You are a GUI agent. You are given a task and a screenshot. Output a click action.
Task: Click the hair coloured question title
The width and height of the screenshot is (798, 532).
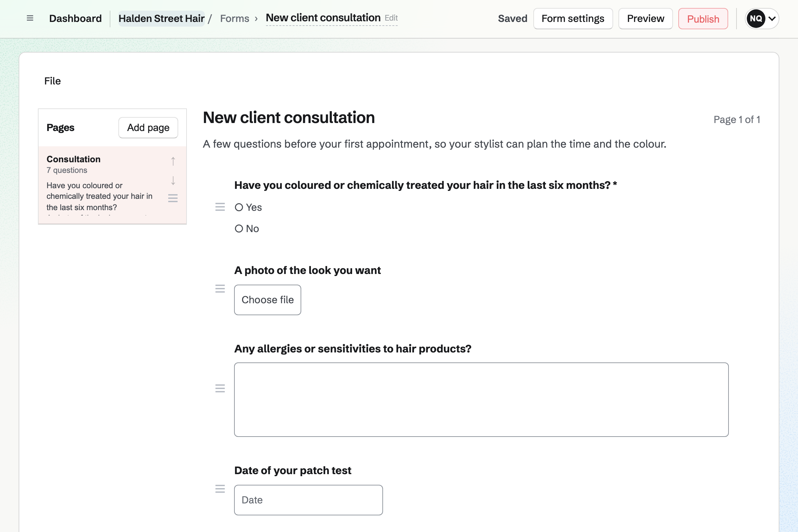[x=426, y=185]
